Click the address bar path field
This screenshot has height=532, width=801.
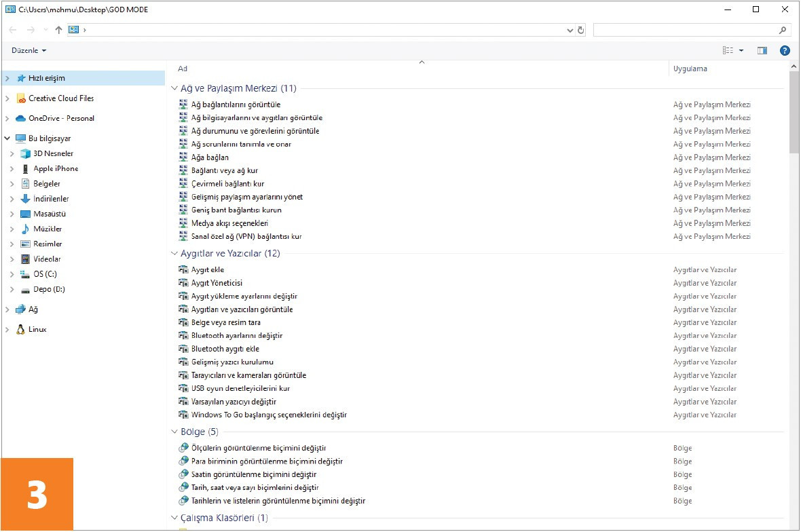(327, 30)
